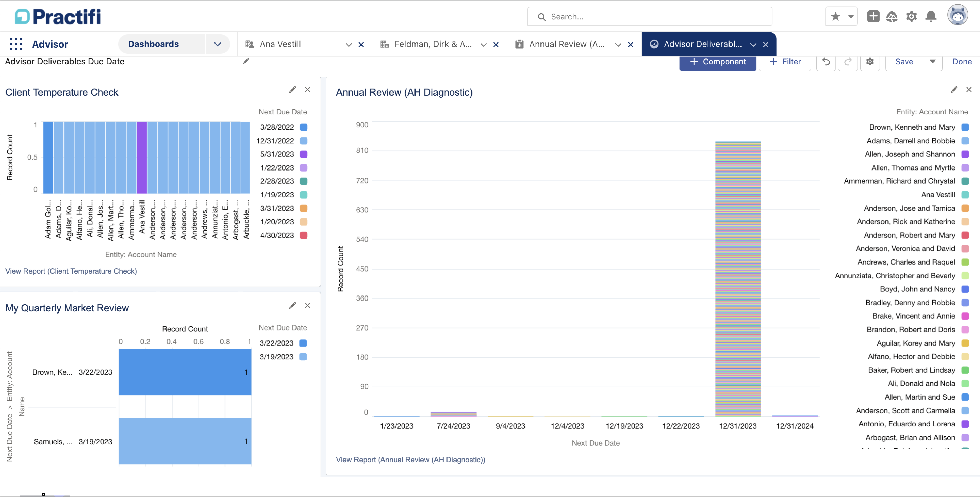980x497 pixels.
Task: Edit the Annual Review (AH Diagnostic) component
Action: (x=954, y=90)
